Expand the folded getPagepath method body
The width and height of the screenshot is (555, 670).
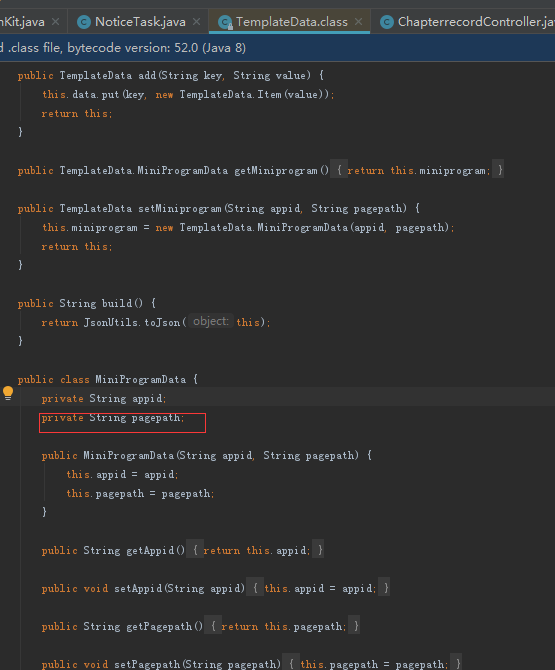[213, 626]
